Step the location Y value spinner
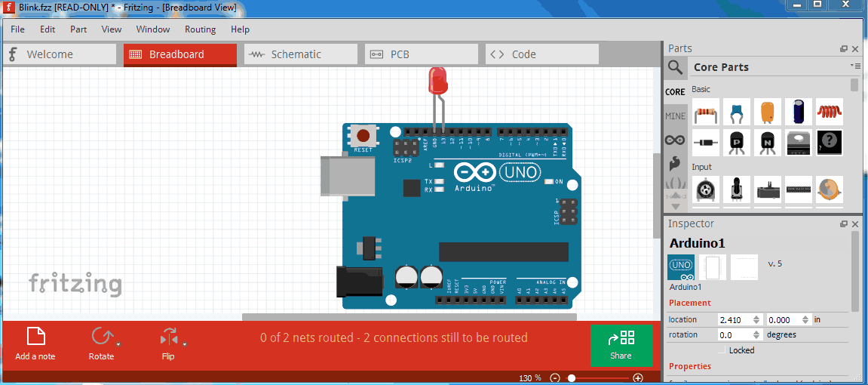 pyautogui.click(x=804, y=319)
